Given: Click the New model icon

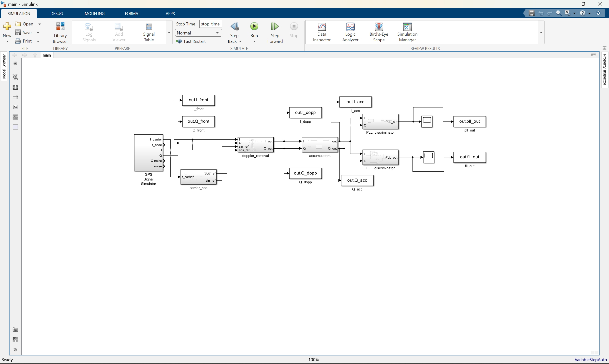Looking at the screenshot, I should click(x=7, y=26).
